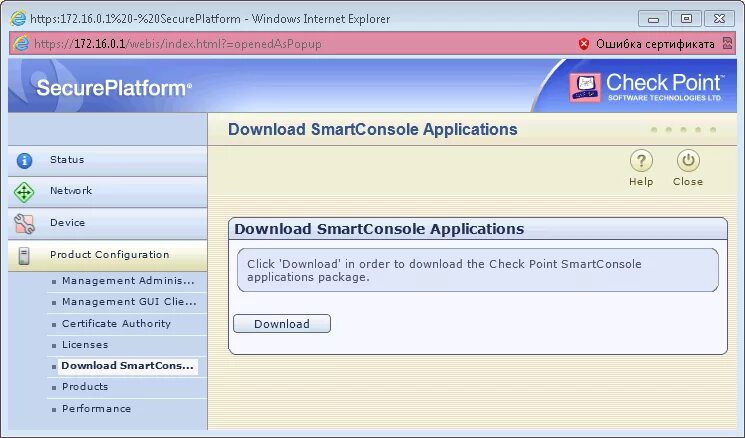The height and width of the screenshot is (438, 745).
Task: Click the instruction text about Download package
Action: 444,270
